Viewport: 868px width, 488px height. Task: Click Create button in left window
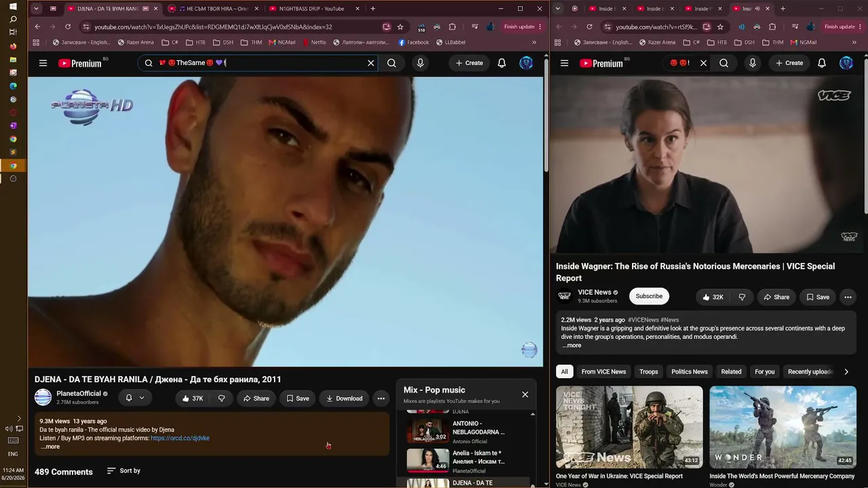tap(469, 63)
